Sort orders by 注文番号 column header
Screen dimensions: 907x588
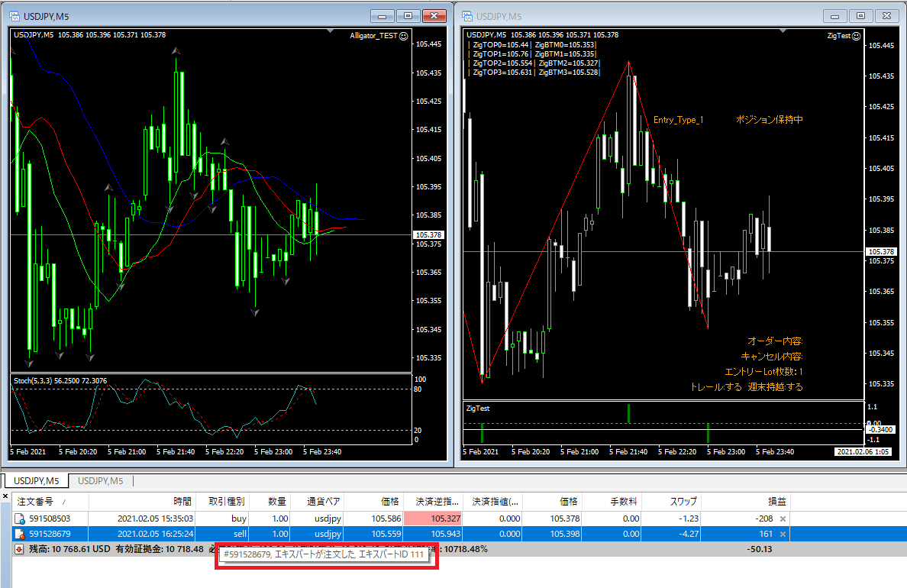pyautogui.click(x=38, y=502)
